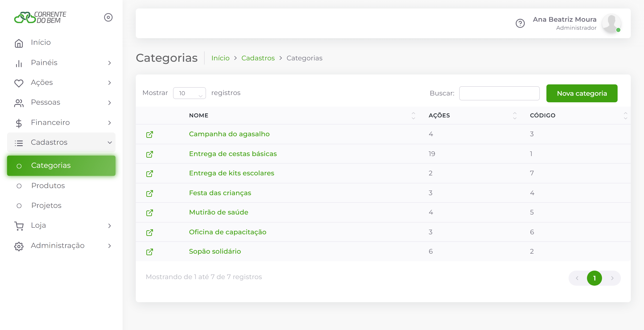Screen dimensions: 644x330
Task: Open the edit icon for Entrega de kits escolares
Action: (x=149, y=173)
